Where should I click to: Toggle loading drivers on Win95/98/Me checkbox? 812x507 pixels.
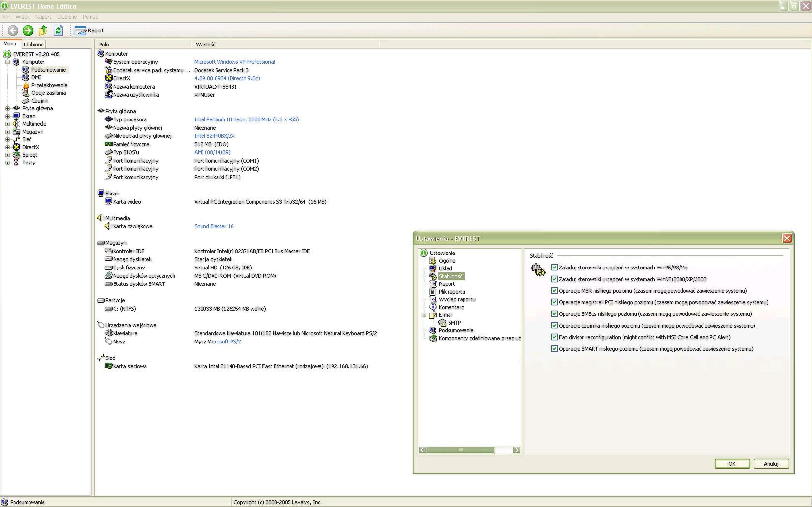(x=554, y=268)
